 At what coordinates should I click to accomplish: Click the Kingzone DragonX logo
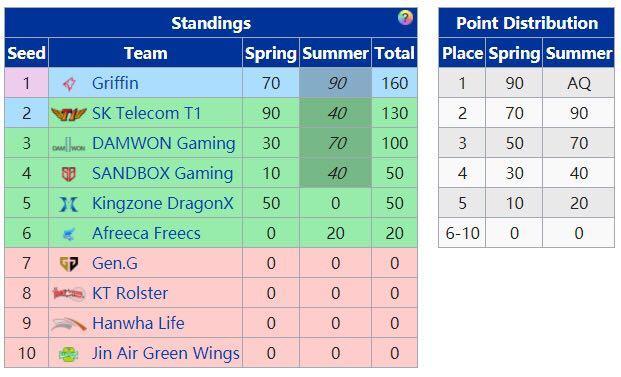point(69,204)
